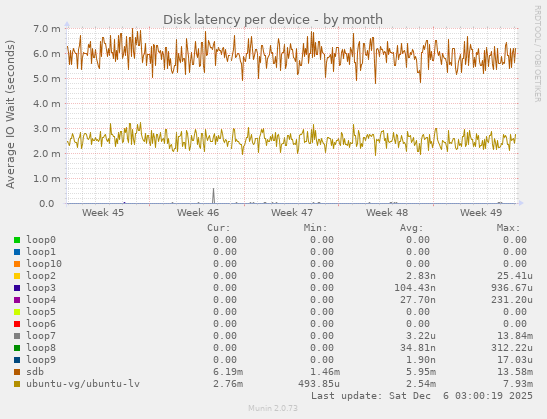Viewport: 547px width, 419px height.
Task: Select the loop0 legend label
Action: click(41, 240)
